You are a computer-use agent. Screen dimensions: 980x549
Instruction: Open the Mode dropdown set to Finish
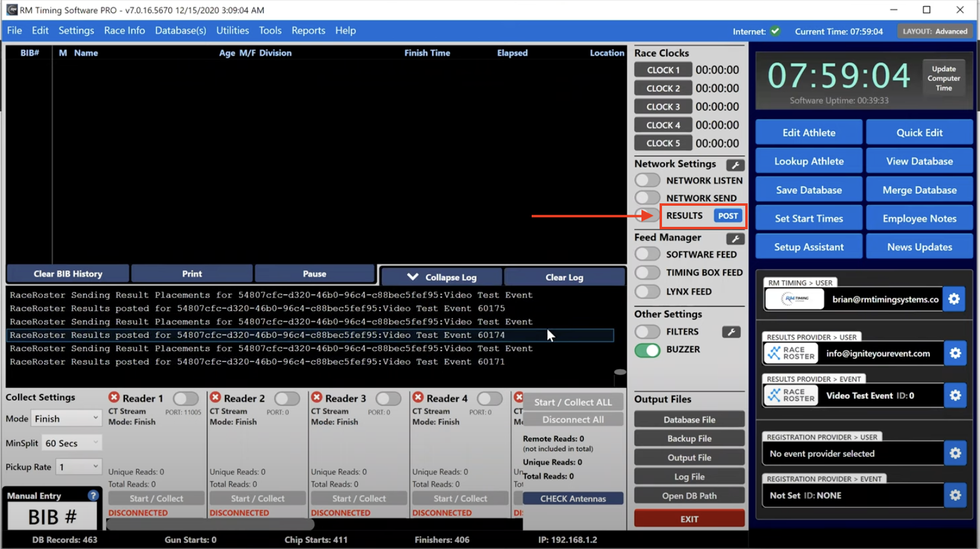(66, 419)
